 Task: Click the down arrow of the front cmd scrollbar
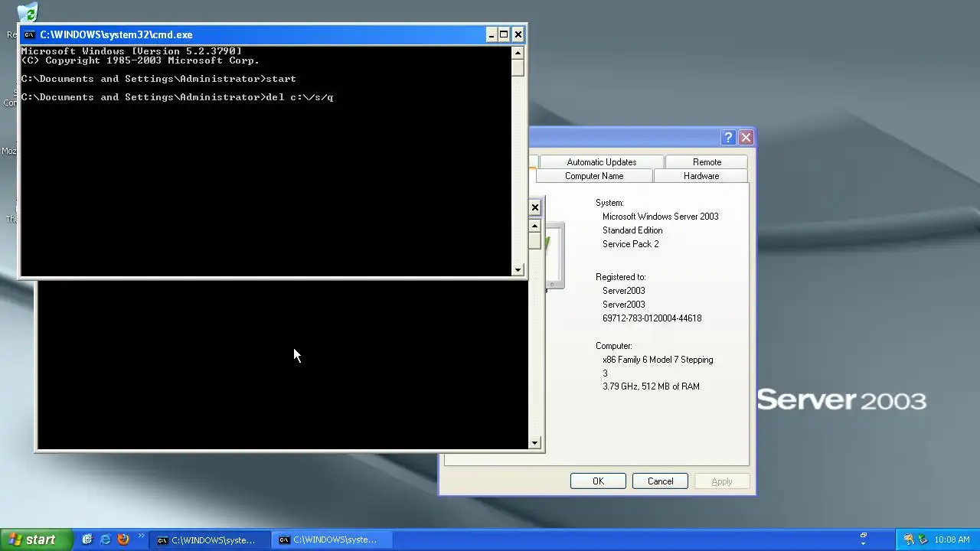pyautogui.click(x=518, y=269)
